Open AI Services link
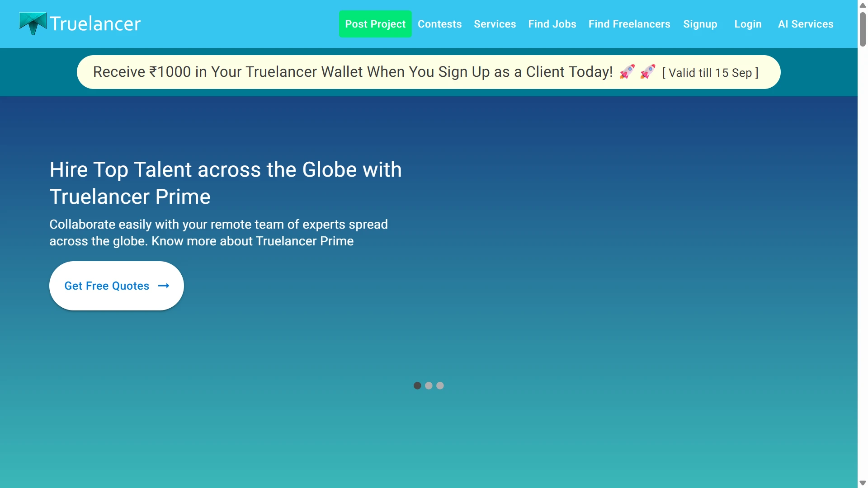Viewport: 868px width, 488px height. [806, 24]
